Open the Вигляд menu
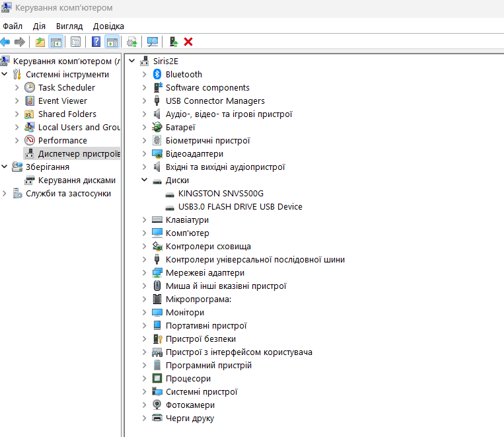Viewport: 504px width, 437px height. [x=69, y=26]
